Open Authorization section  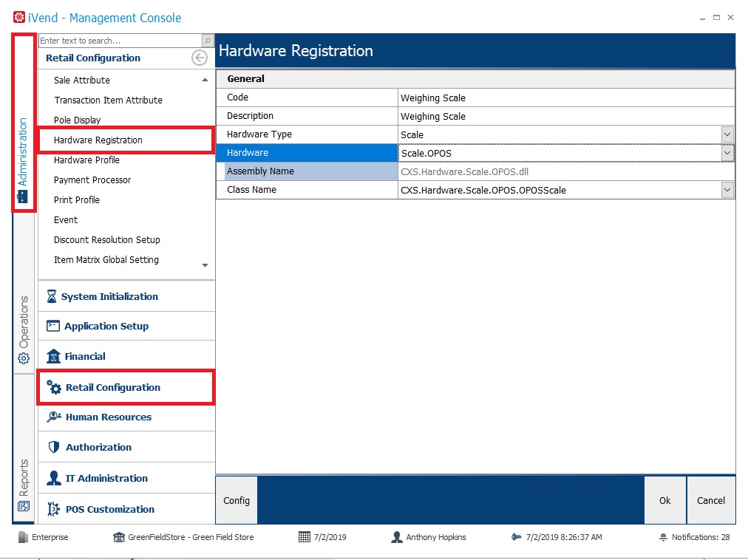(126, 447)
